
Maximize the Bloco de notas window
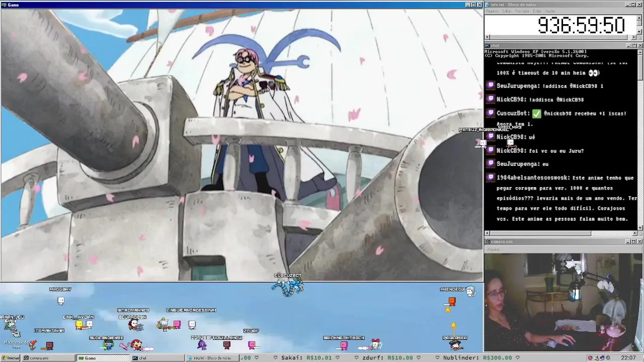coord(634,5)
